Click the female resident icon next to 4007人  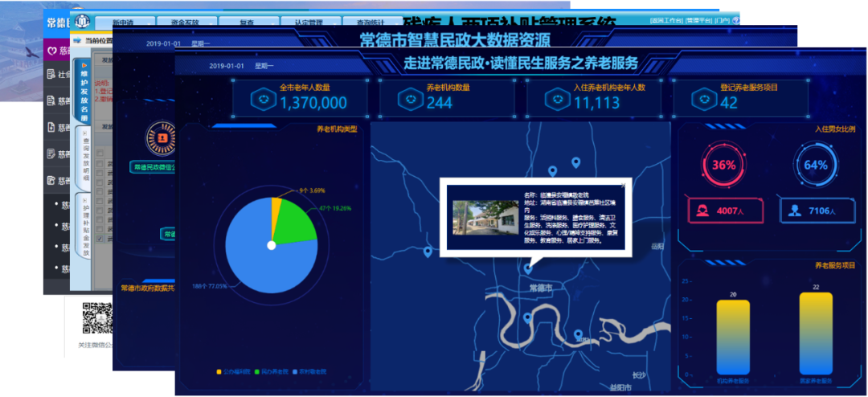coord(702,211)
